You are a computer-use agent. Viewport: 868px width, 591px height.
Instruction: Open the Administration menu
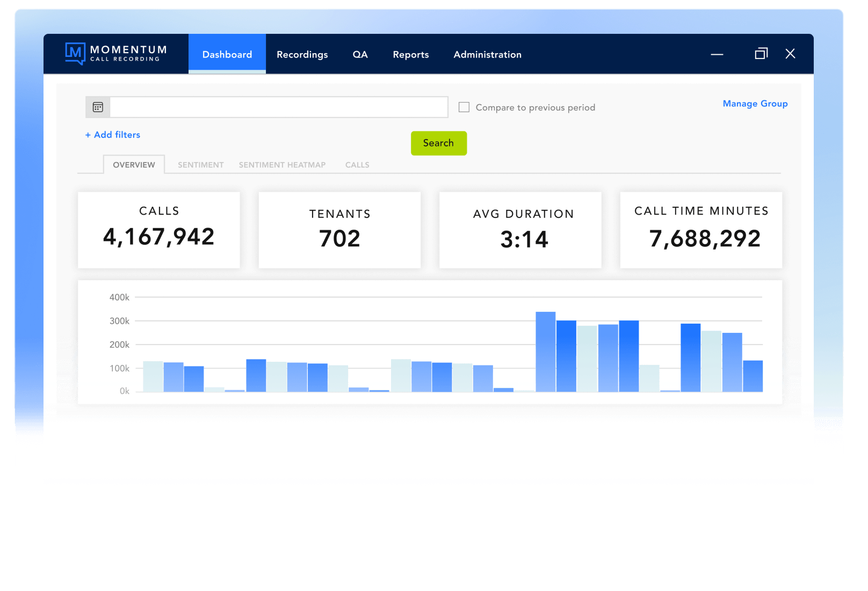click(487, 55)
